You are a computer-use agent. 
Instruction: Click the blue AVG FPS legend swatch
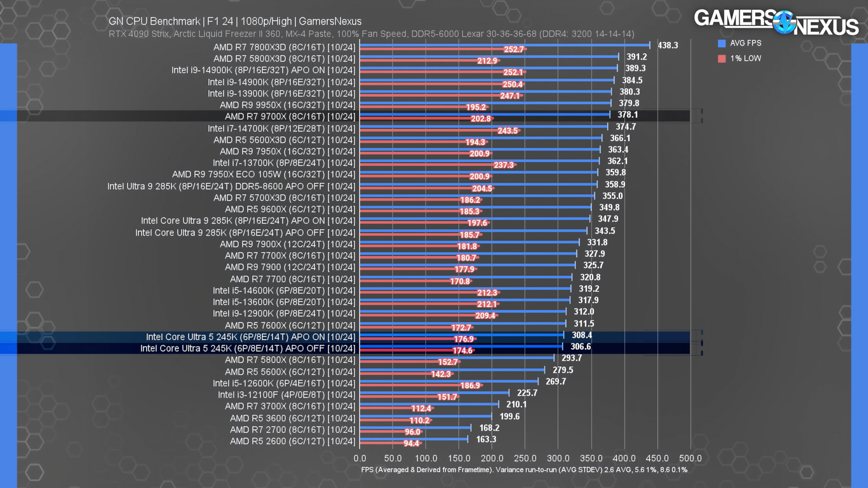[722, 43]
